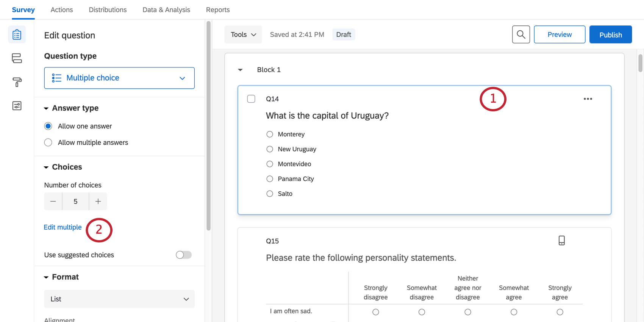Screen dimensions: 644x322
Task: Open the List format dropdown
Action: [x=119, y=299]
